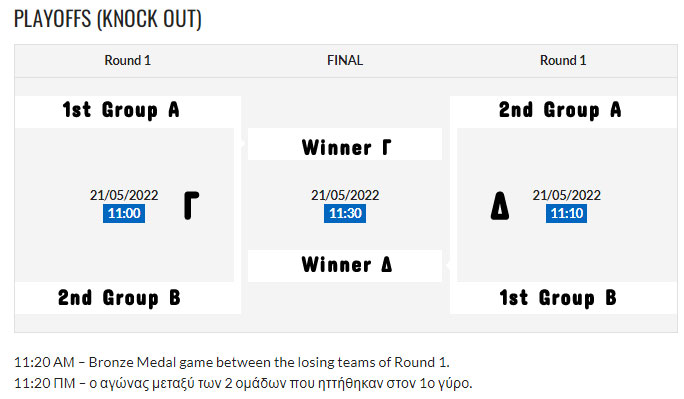The height and width of the screenshot is (399, 684).
Task: Click the large Δ match symbol
Action: click(x=500, y=205)
